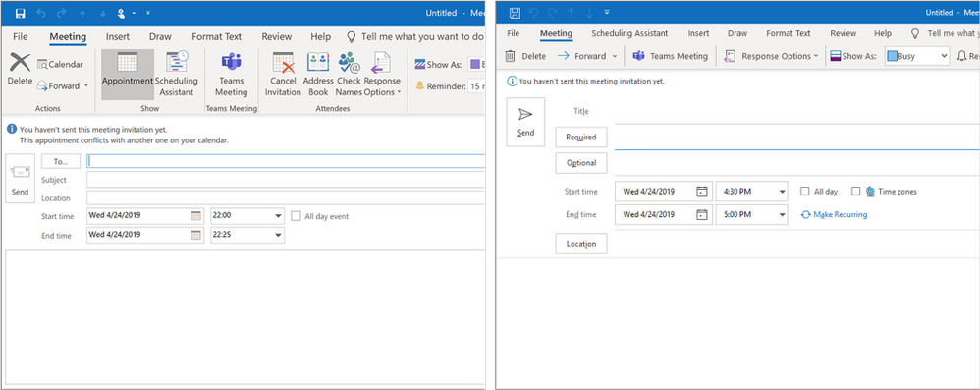Click Cancel Invitation in left window
Viewport: 980px width, 390px height.
[283, 75]
